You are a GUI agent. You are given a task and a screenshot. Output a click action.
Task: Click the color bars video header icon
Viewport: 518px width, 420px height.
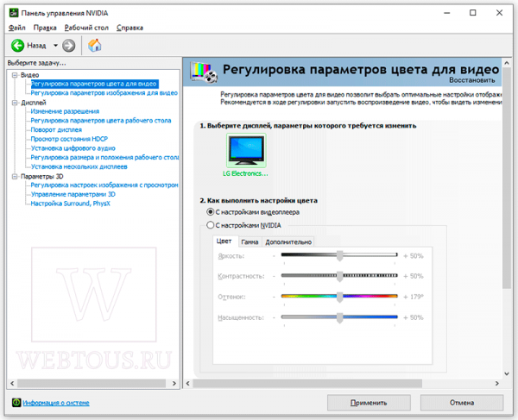[x=204, y=72]
